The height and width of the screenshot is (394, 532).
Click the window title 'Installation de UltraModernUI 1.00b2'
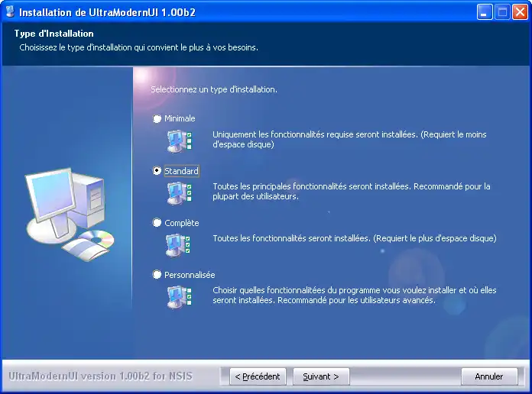click(107, 12)
